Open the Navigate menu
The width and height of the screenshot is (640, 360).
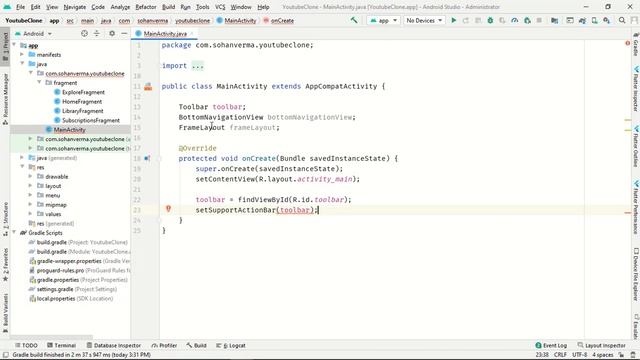coord(75,7)
